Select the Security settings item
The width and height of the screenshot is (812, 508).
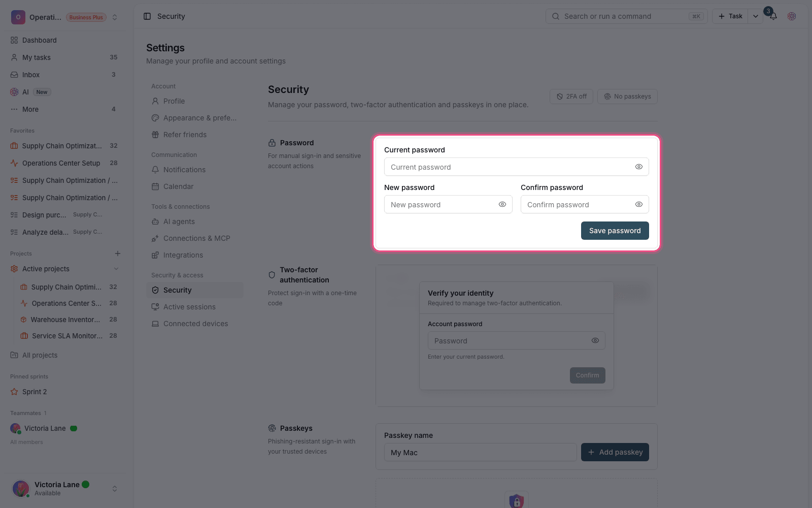pos(195,290)
